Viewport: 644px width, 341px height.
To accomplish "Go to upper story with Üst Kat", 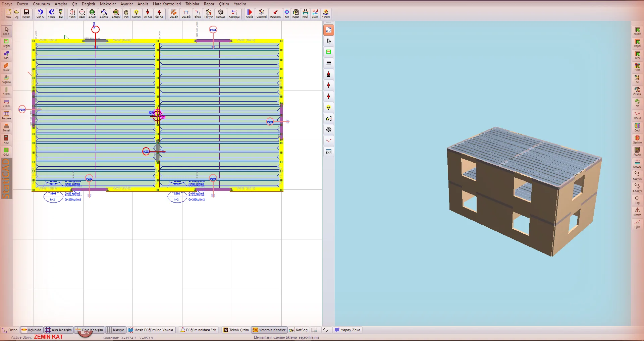I will pos(159,13).
